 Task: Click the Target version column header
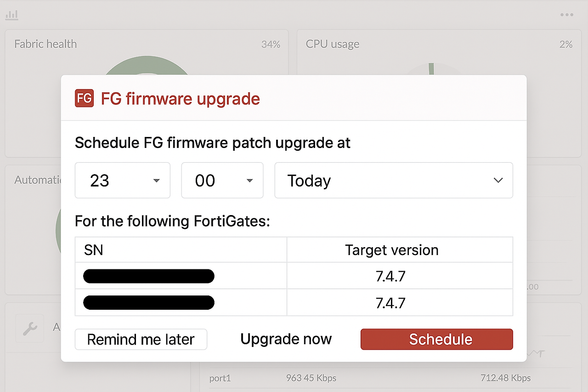coord(391,250)
